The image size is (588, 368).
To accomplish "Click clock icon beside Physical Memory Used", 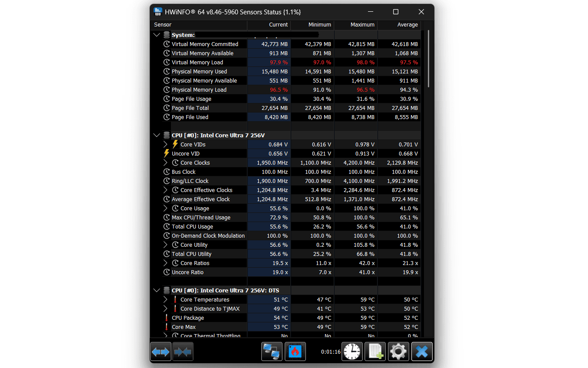I will [167, 72].
